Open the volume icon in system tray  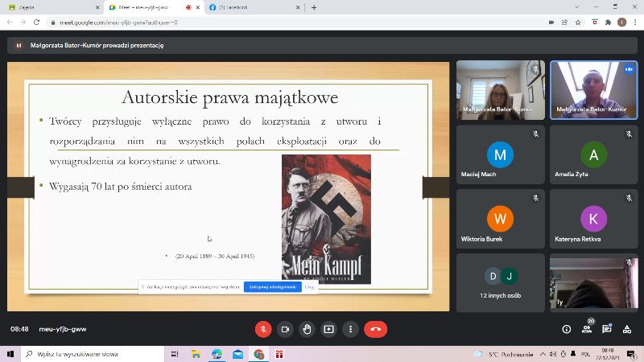[553, 354]
